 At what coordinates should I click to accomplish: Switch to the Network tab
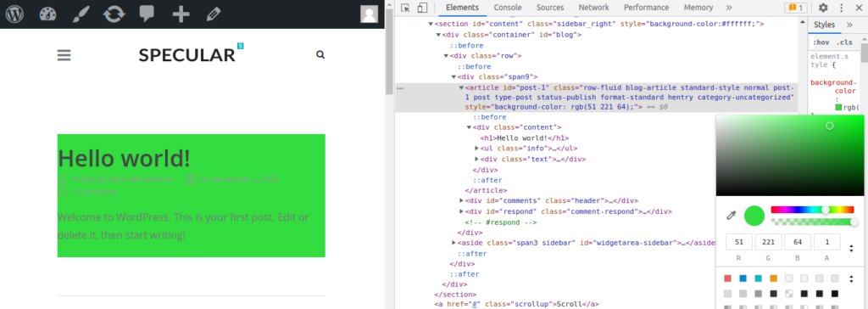pyautogui.click(x=594, y=8)
